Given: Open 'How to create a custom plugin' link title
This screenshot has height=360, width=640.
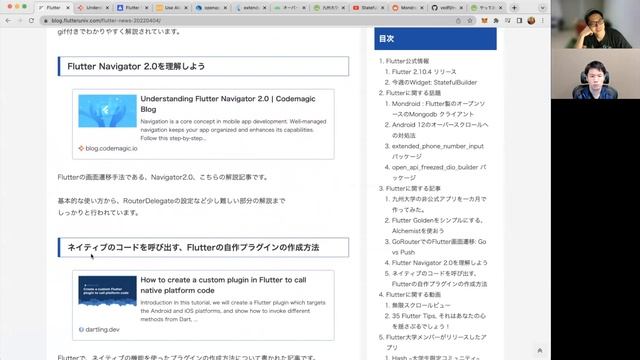Looking at the screenshot, I should [x=223, y=285].
